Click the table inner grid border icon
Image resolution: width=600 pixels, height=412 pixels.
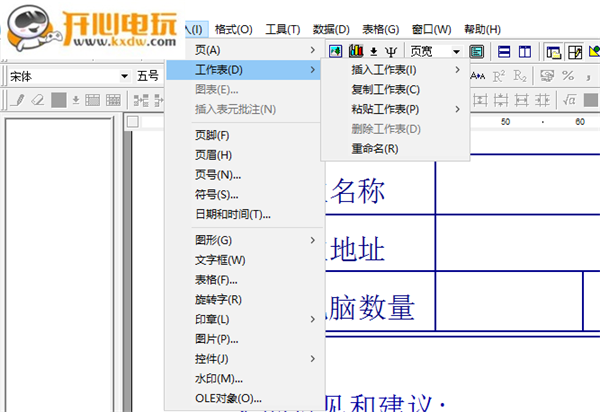tap(113, 100)
